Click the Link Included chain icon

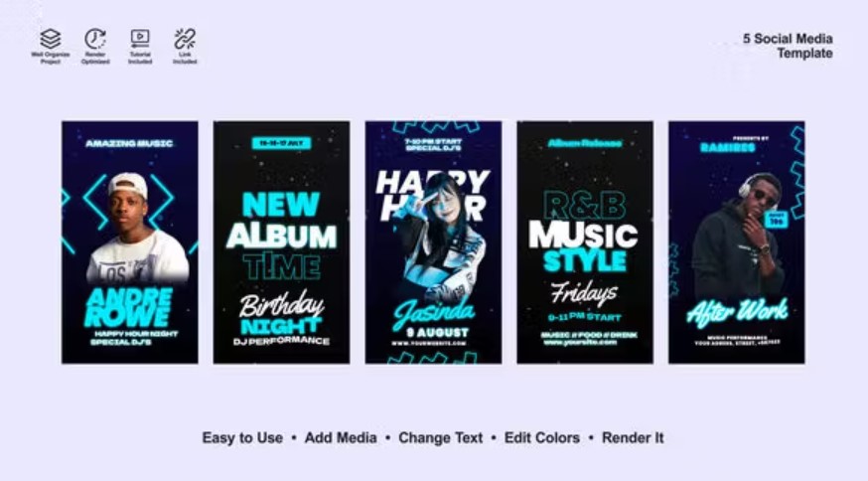[185, 39]
